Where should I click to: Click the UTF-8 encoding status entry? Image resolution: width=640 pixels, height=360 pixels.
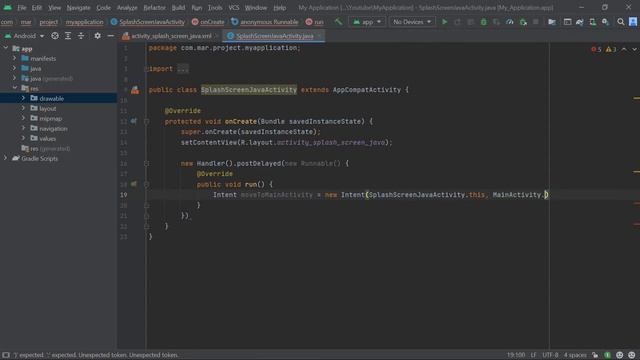point(550,355)
